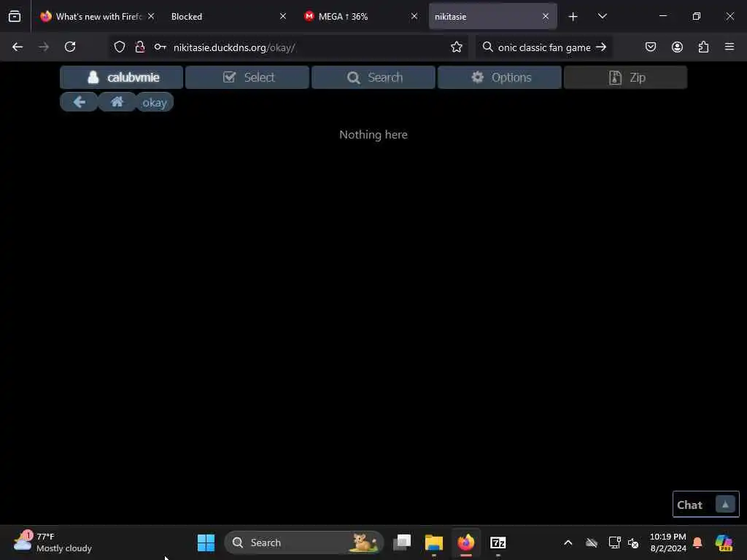This screenshot has width=747, height=560.
Task: Reload the current page
Action: click(x=70, y=47)
